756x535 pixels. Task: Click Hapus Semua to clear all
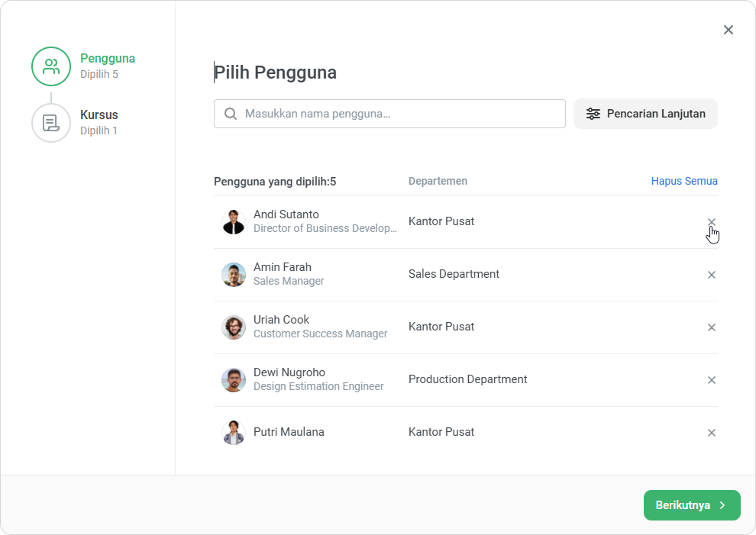coord(683,181)
